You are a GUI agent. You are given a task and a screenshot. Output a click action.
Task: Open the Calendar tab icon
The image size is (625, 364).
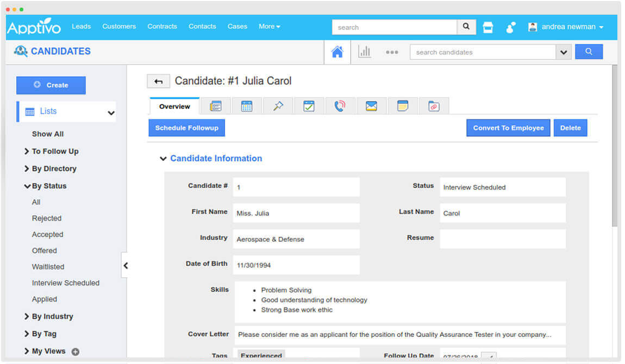247,106
